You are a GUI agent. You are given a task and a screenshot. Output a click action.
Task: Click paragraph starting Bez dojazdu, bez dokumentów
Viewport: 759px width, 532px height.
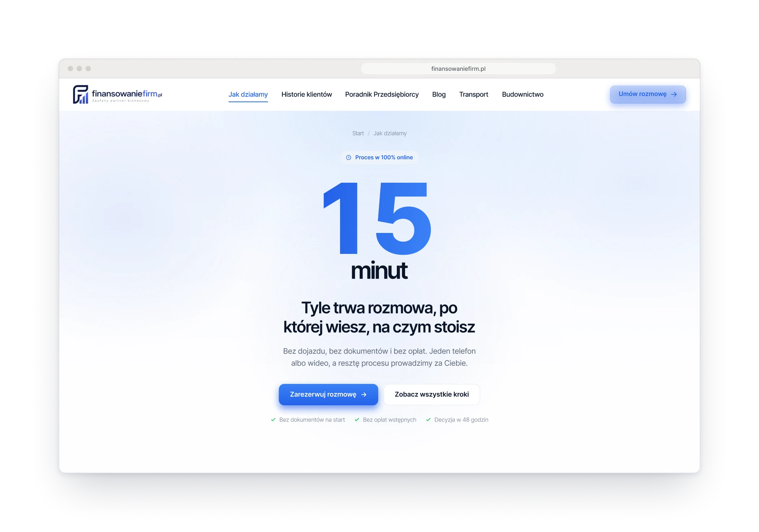coord(379,357)
